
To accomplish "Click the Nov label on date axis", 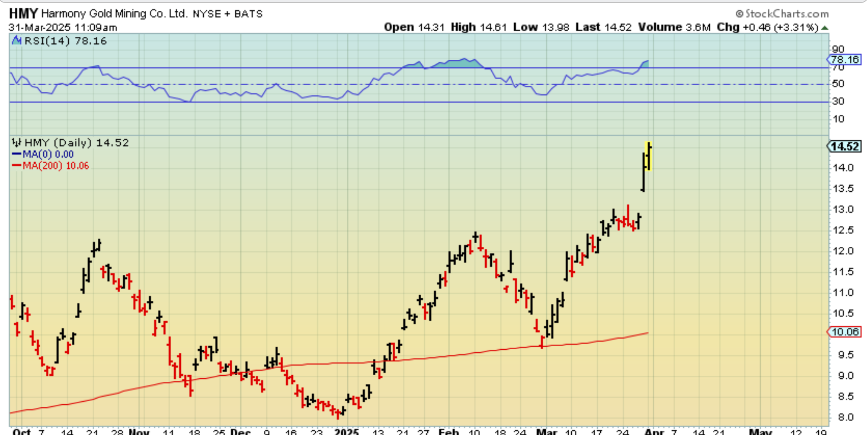I will click(139, 432).
